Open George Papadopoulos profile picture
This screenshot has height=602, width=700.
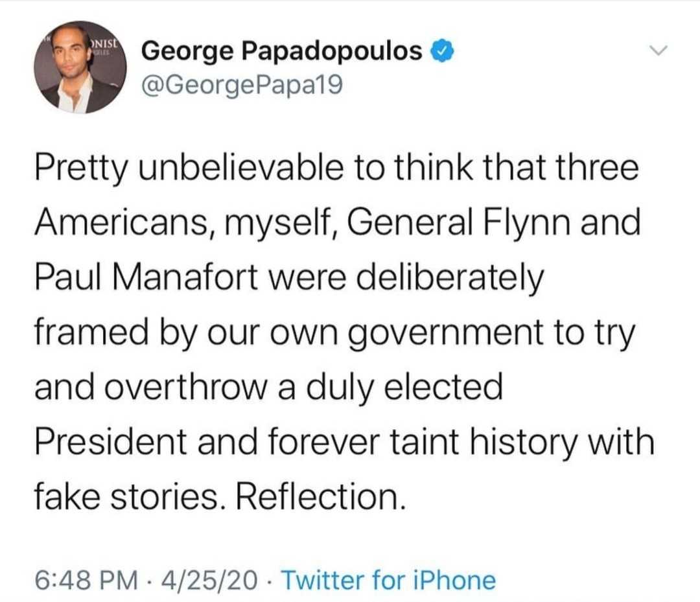[80, 67]
